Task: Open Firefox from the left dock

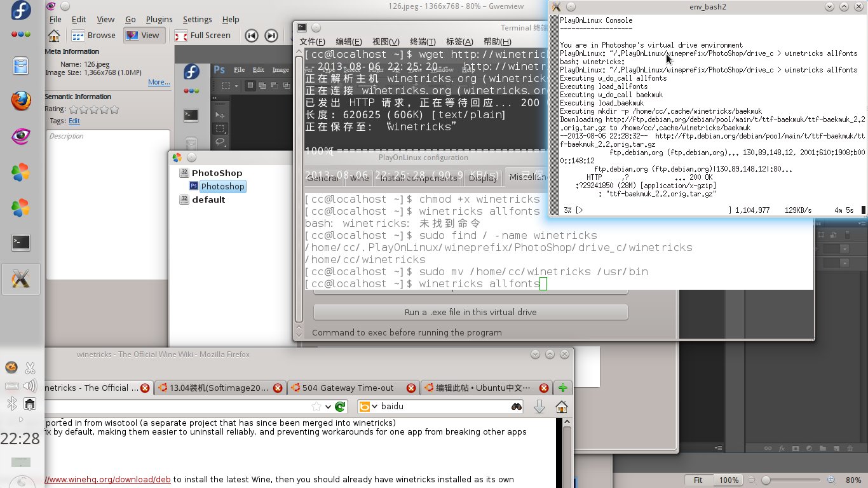Action: [x=21, y=101]
